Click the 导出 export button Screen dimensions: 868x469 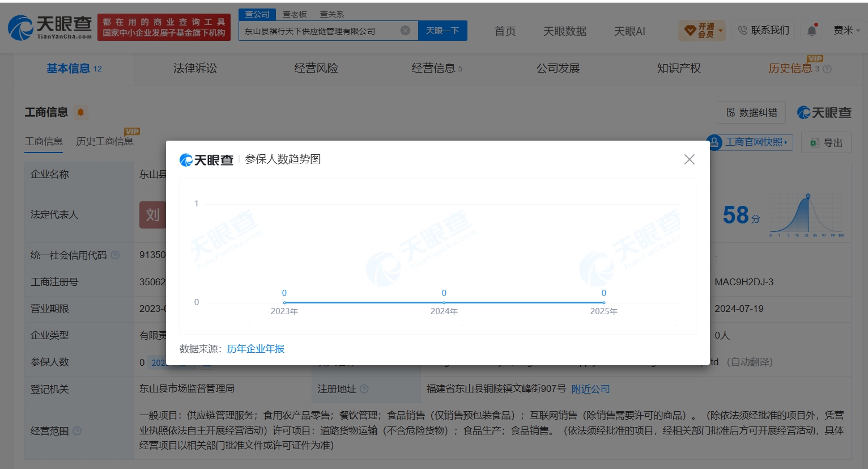tap(826, 143)
